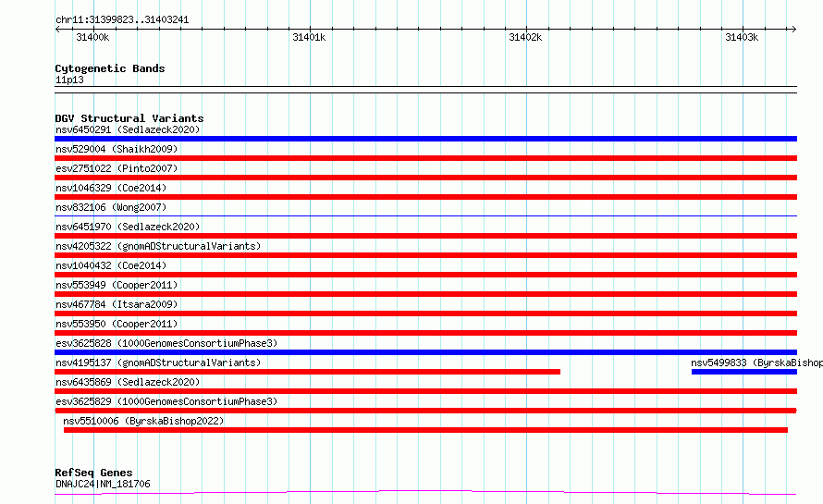The height and width of the screenshot is (504, 823).
Task: Click the red bar under esv2751022
Action: [x=425, y=178]
